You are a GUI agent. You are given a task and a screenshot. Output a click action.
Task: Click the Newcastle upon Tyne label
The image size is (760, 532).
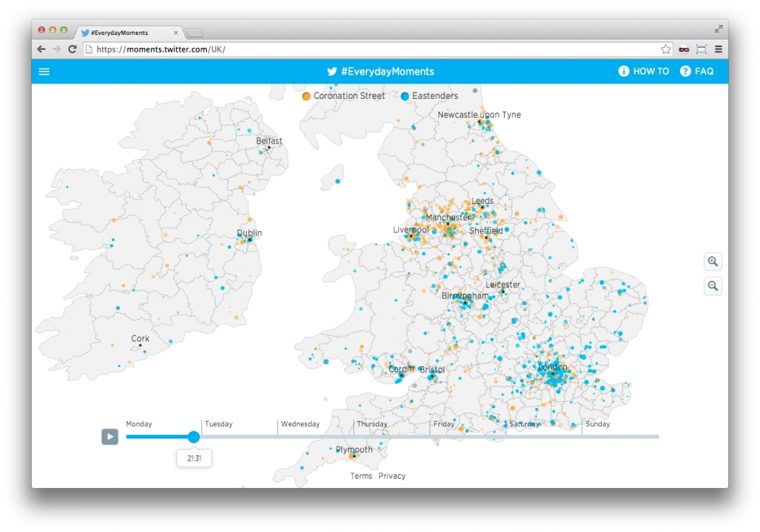coord(480,115)
